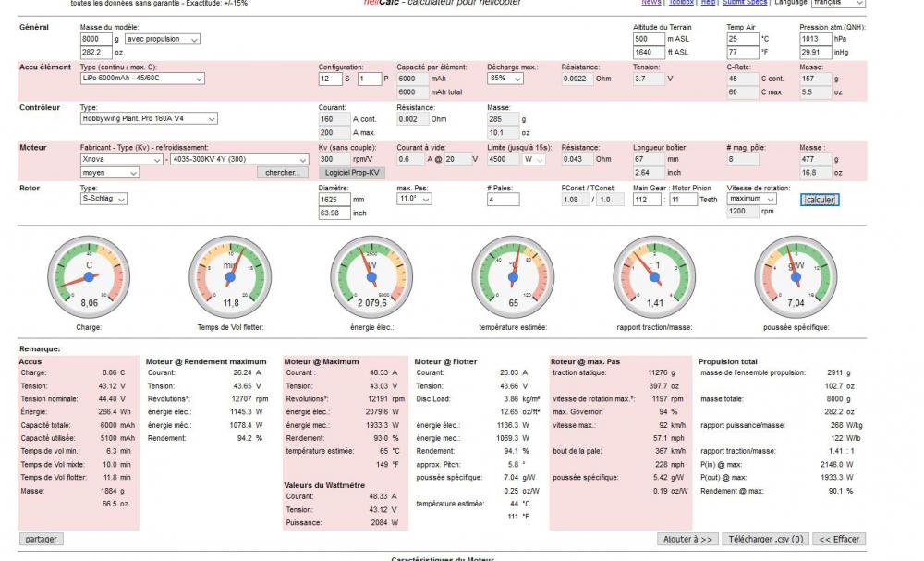Change the battery parallel count P field

tap(370, 79)
